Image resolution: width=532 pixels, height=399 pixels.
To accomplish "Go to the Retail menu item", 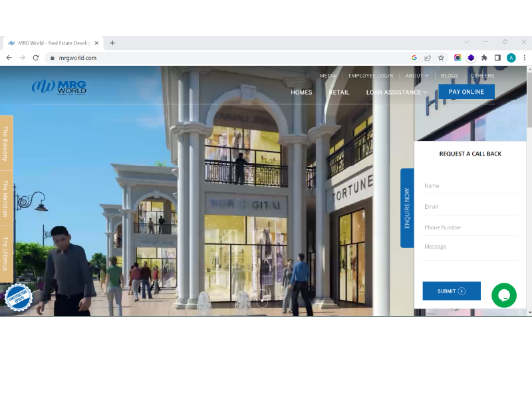I will (338, 92).
